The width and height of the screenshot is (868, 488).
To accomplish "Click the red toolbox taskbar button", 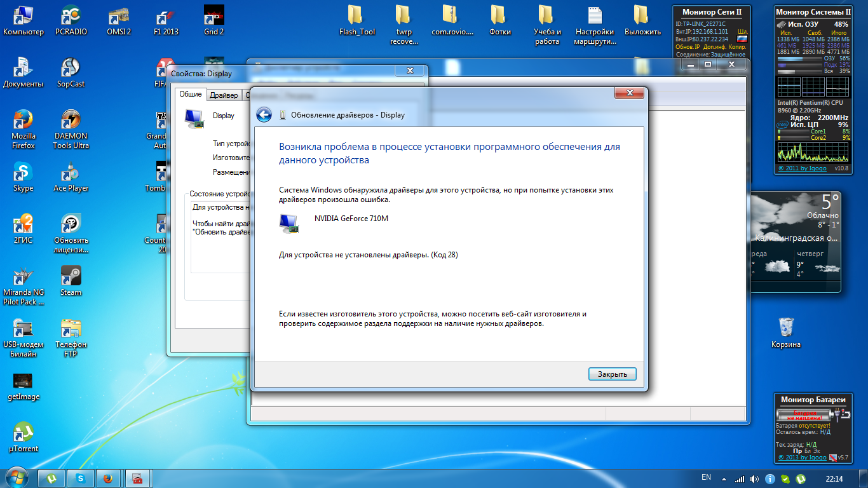I will click(137, 478).
